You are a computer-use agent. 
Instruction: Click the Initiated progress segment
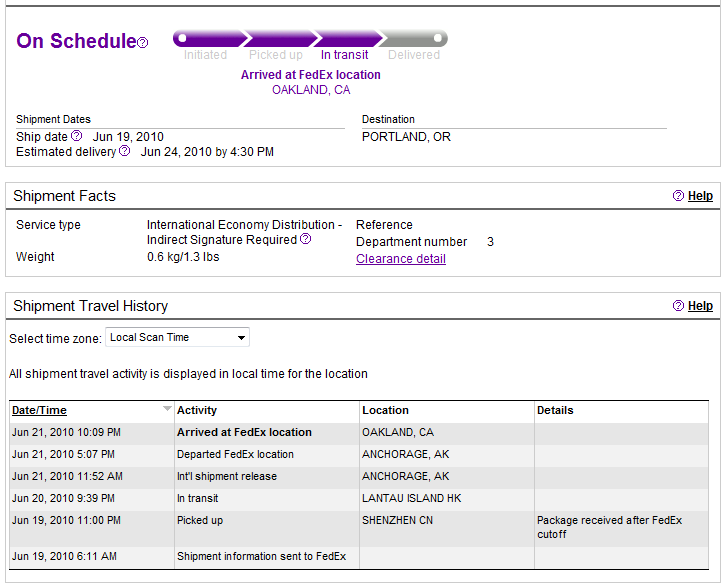(210, 38)
